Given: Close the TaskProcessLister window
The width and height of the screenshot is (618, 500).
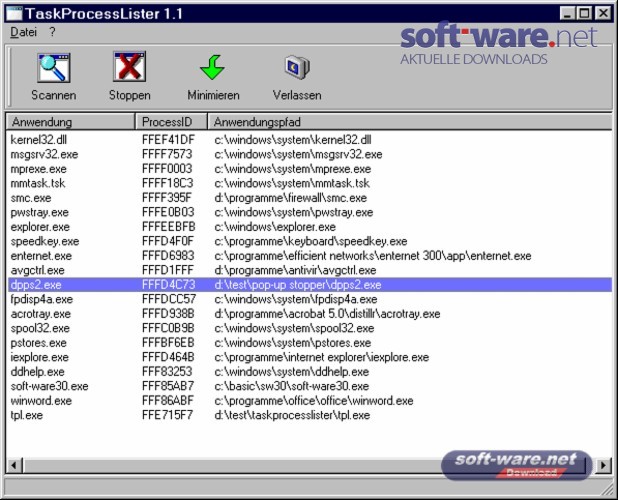Looking at the screenshot, I should click(x=603, y=14).
